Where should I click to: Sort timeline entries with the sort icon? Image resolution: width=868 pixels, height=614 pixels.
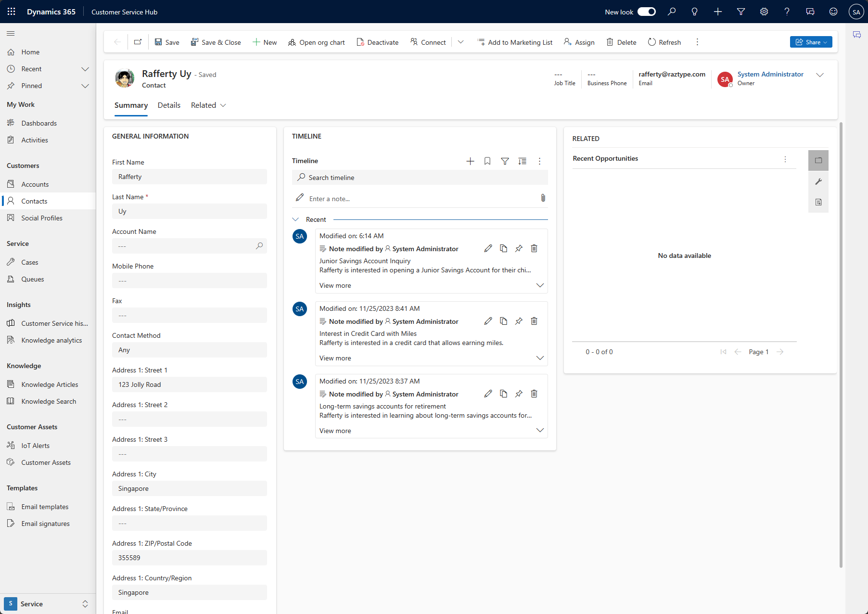(523, 161)
